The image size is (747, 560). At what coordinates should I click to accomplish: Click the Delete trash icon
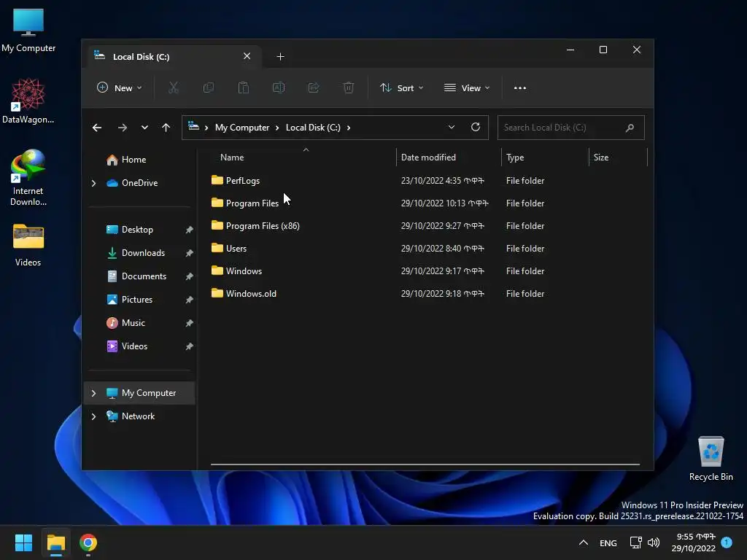[x=349, y=87]
